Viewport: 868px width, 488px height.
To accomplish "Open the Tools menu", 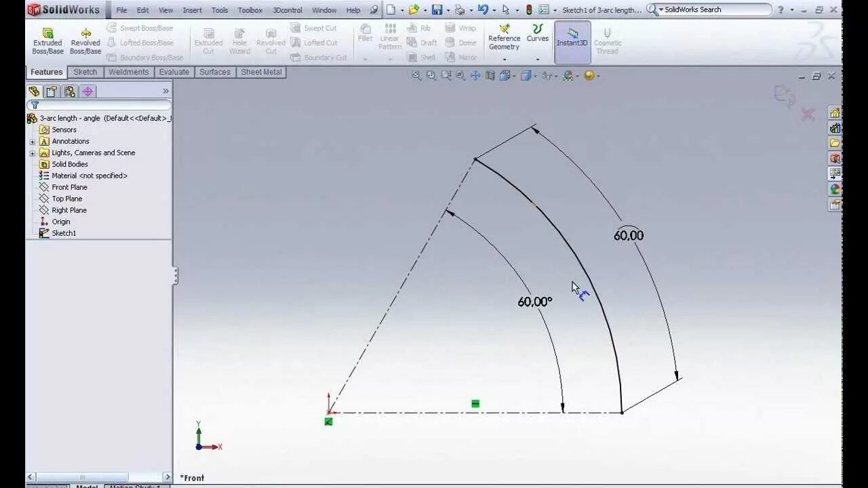I will [x=218, y=9].
